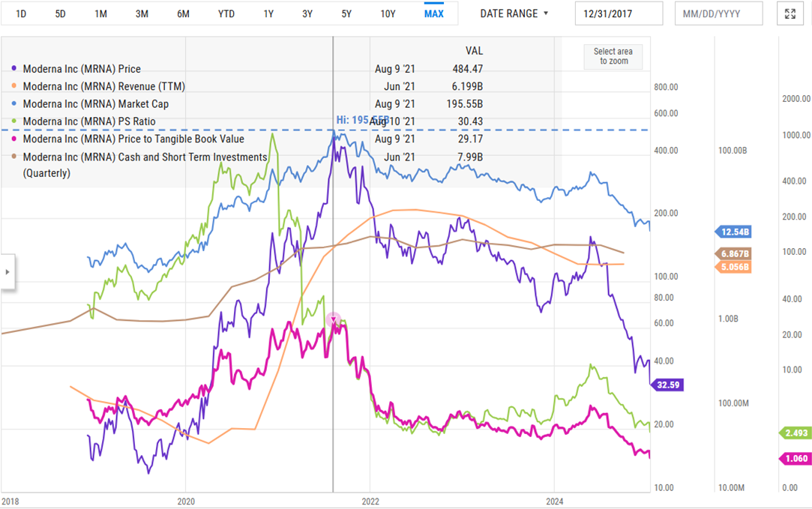
Task: Open the DATE RANGE dropdown
Action: pos(514,13)
